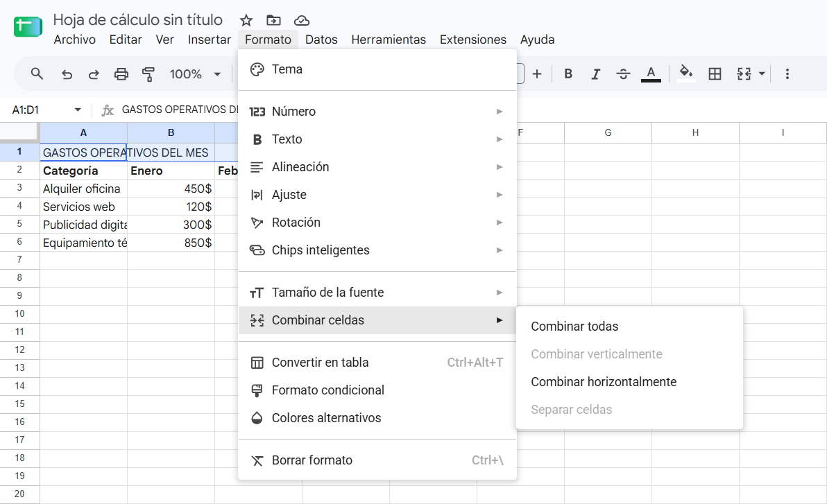Rename the title Hoja de cálculo sin título
This screenshot has width=827, height=504.
[x=137, y=20]
